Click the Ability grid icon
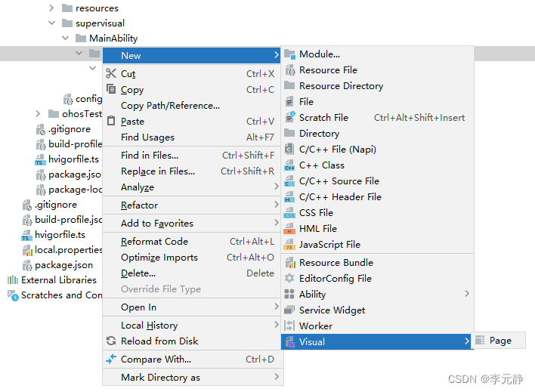535x392 pixels. [289, 294]
